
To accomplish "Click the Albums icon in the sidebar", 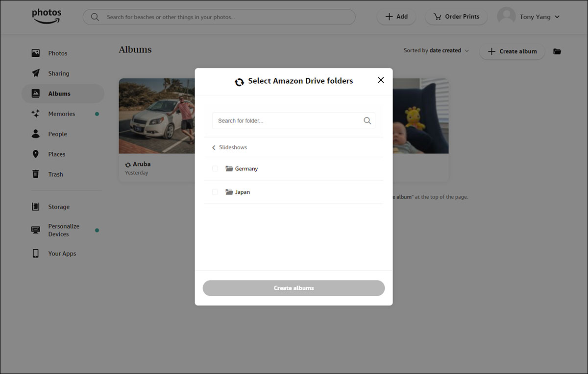I will tap(36, 93).
